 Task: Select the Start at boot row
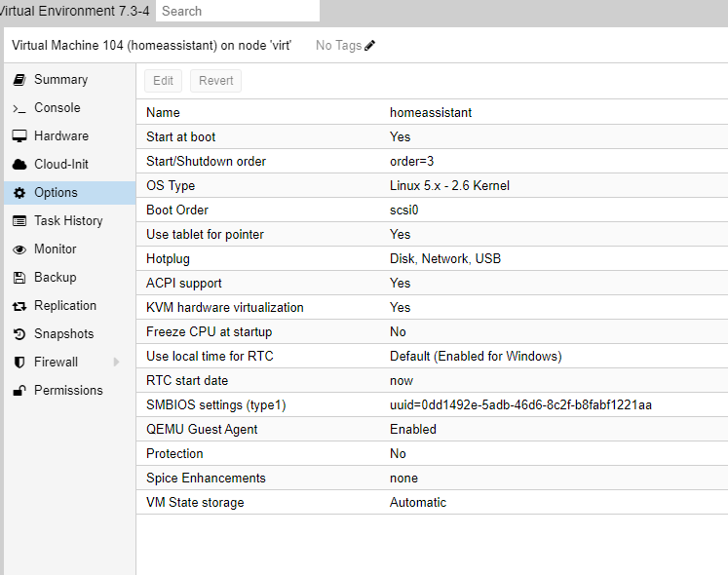[x=432, y=137]
